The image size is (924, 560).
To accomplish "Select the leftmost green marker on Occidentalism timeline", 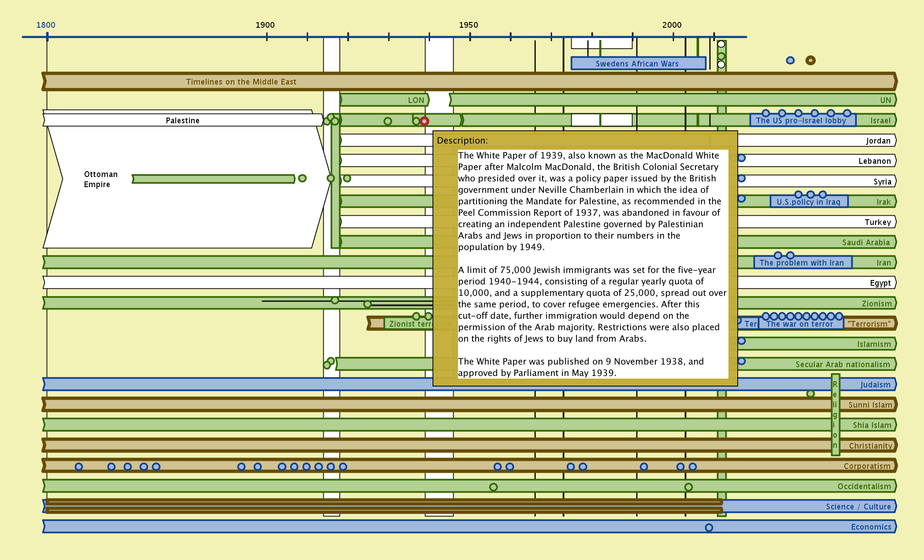I will (493, 487).
